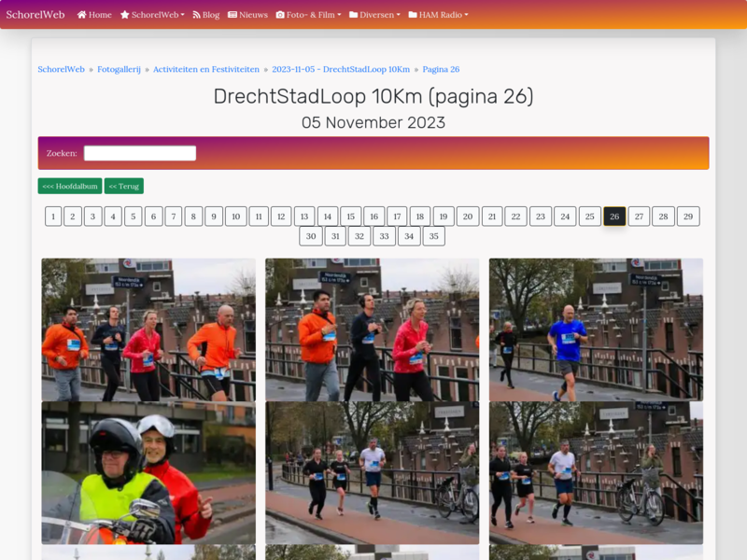Open photo of four runners in orange and pink
Image resolution: width=747 pixels, height=560 pixels.
(x=148, y=329)
